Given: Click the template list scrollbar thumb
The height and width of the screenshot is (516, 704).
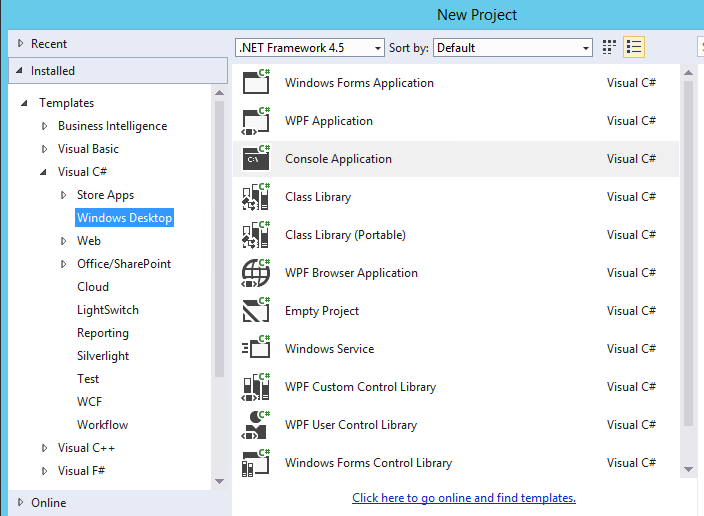Looking at the screenshot, I should pos(688,253).
